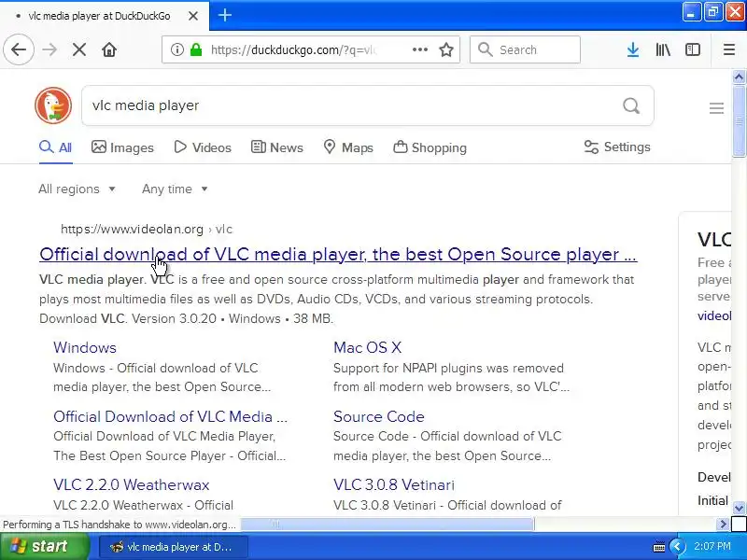
Task: Open a new tab with plus icon
Action: [x=225, y=15]
